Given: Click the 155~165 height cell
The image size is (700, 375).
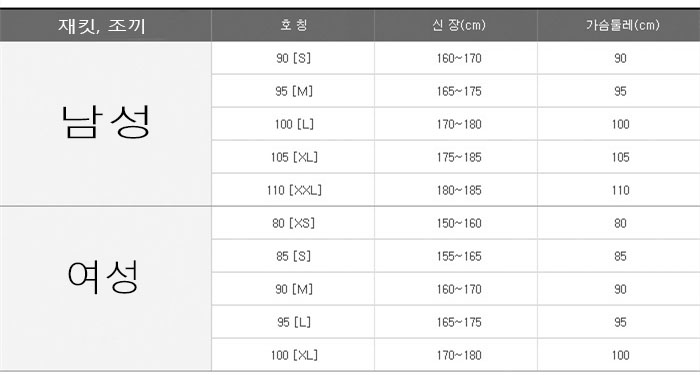Looking at the screenshot, I should click(x=456, y=256).
